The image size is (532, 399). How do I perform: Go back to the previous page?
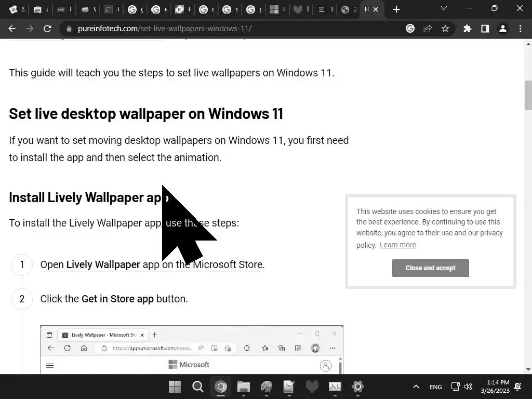pyautogui.click(x=12, y=29)
